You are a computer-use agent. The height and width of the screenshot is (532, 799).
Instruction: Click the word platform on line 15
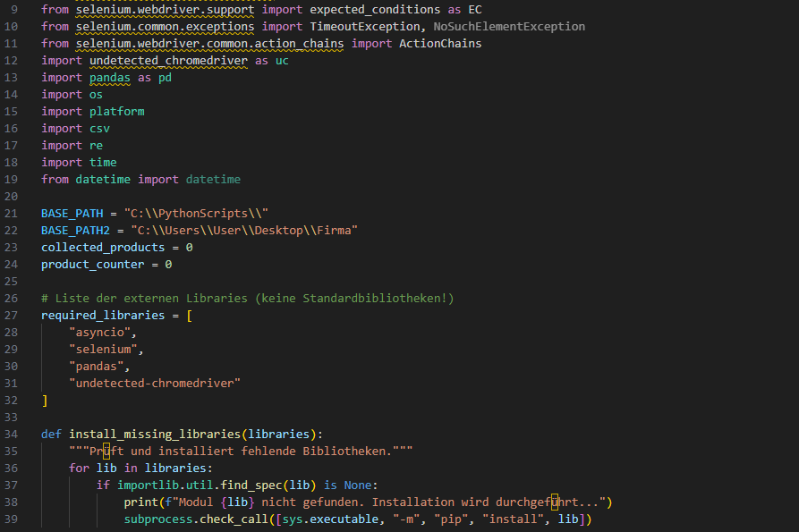pos(116,112)
